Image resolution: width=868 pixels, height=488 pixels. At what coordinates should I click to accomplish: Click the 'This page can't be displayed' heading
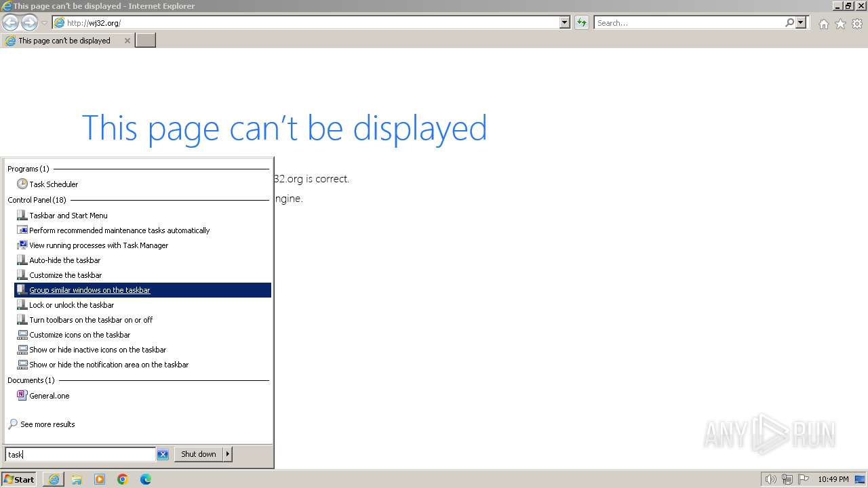pyautogui.click(x=284, y=128)
